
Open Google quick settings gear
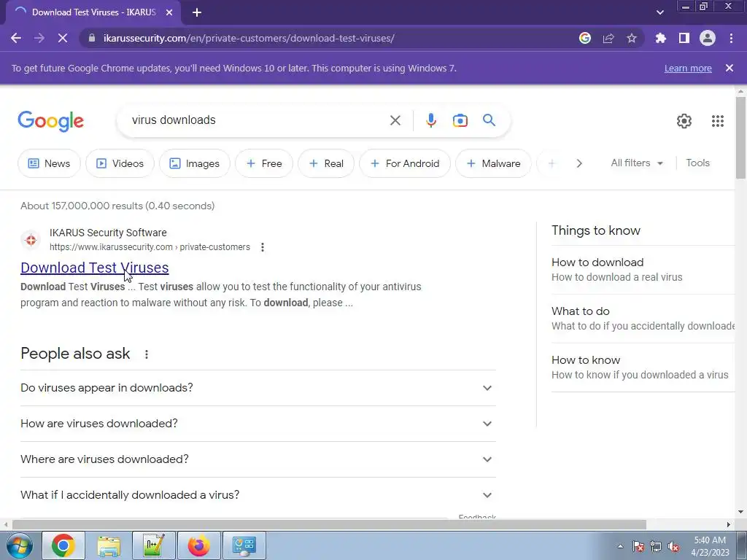click(684, 121)
